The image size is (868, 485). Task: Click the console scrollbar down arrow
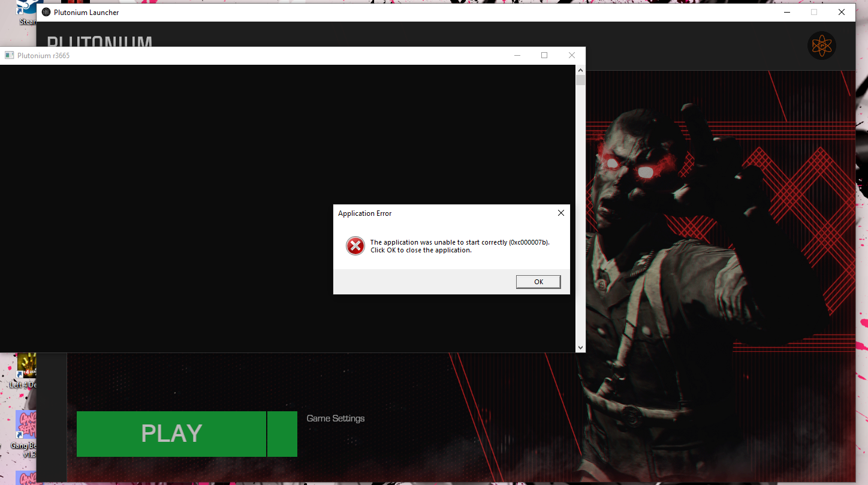(x=580, y=347)
